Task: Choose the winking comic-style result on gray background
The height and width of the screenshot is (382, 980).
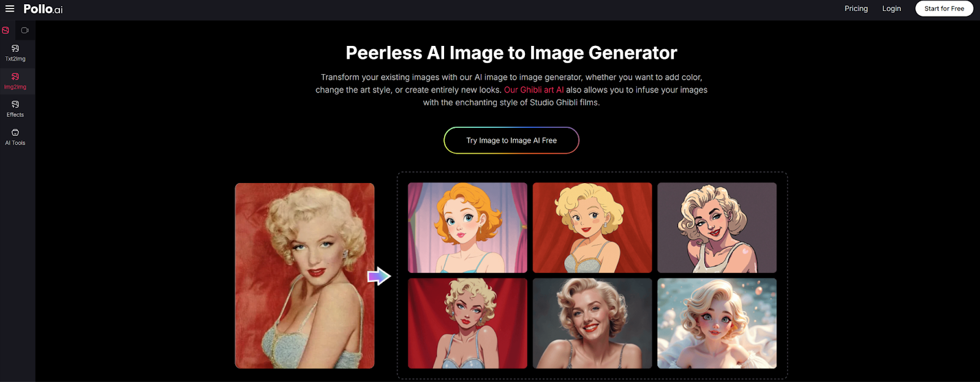Action: click(717, 228)
